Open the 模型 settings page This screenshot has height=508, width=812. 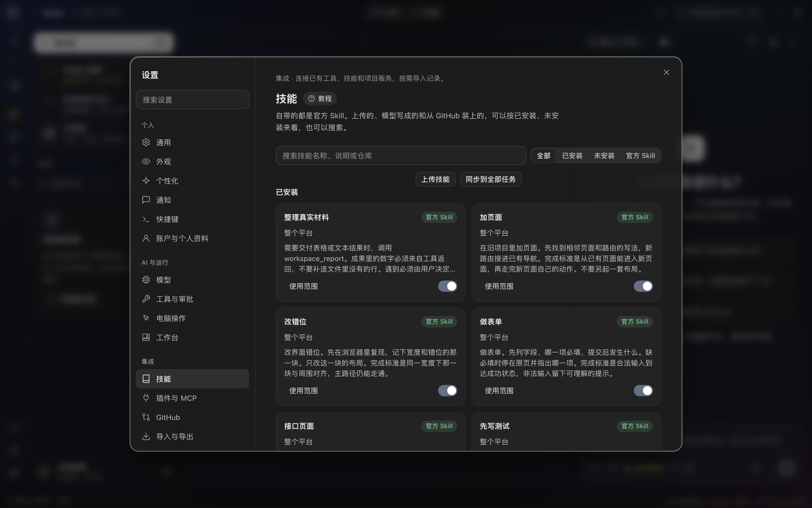(192, 280)
